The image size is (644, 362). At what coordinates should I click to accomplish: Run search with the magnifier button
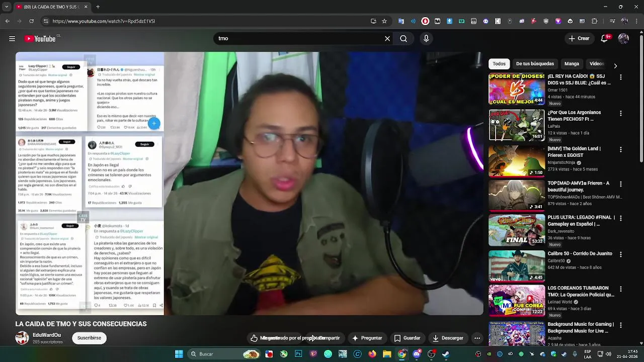click(404, 39)
